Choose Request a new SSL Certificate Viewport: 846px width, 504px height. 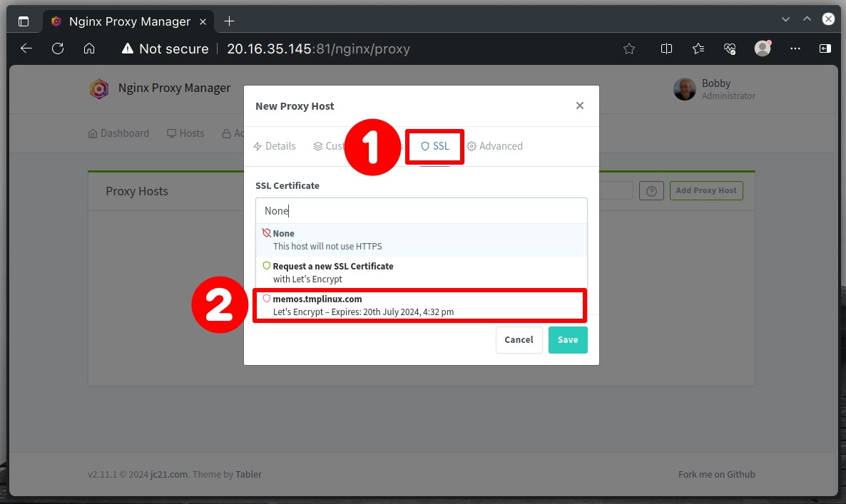(x=422, y=272)
